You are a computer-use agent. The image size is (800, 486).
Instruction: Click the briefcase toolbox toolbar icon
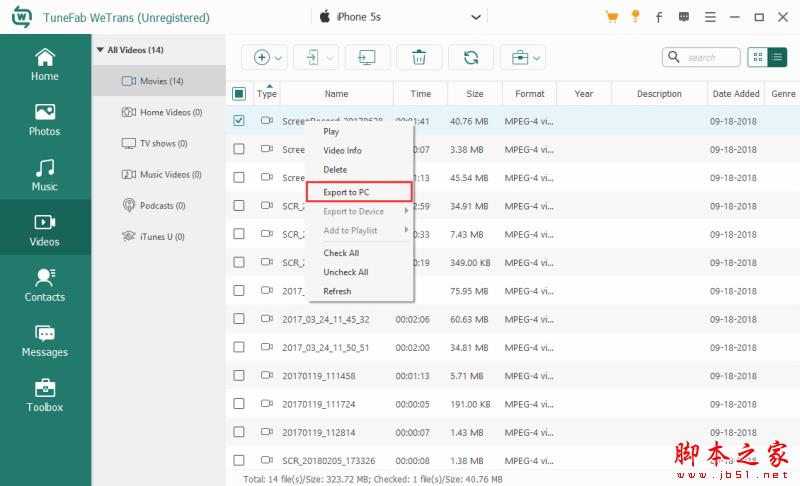click(519, 57)
